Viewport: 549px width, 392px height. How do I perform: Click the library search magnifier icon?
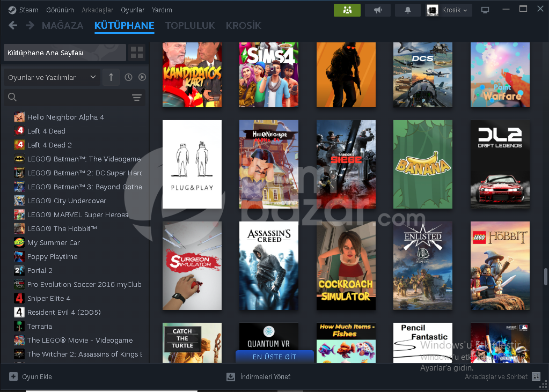click(12, 97)
